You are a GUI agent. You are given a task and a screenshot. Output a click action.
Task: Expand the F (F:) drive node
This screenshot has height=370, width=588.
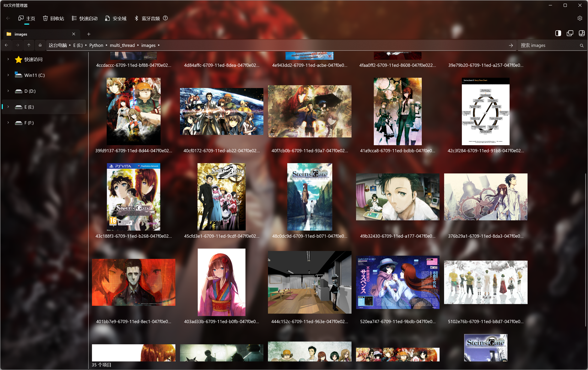(8, 122)
